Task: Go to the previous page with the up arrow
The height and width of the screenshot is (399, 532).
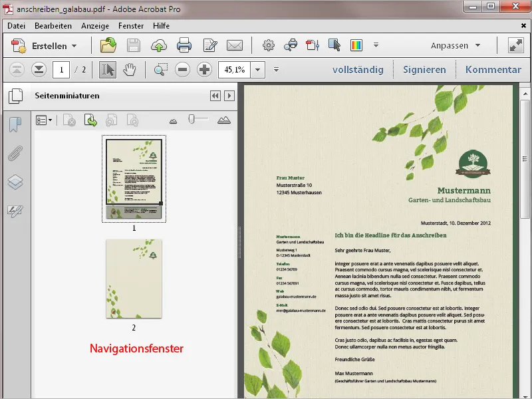Action: (x=17, y=70)
